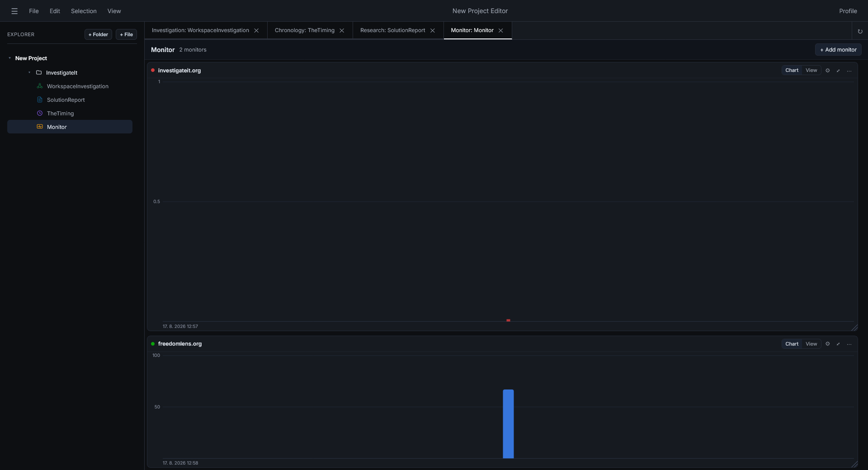This screenshot has width=868, height=470.
Task: Open the File menu
Action: [34, 11]
